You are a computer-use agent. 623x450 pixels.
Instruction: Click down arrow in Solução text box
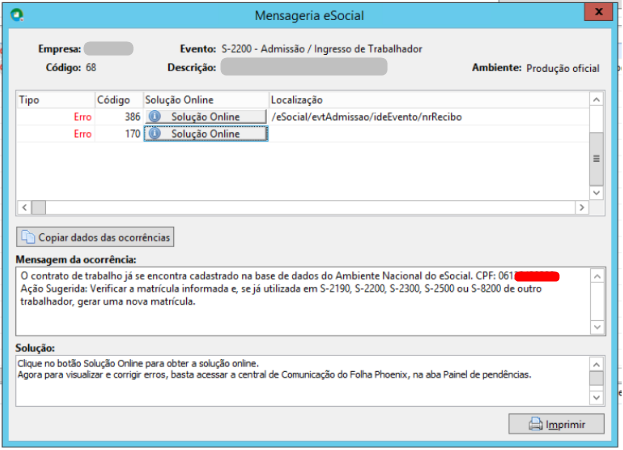pos(596,397)
